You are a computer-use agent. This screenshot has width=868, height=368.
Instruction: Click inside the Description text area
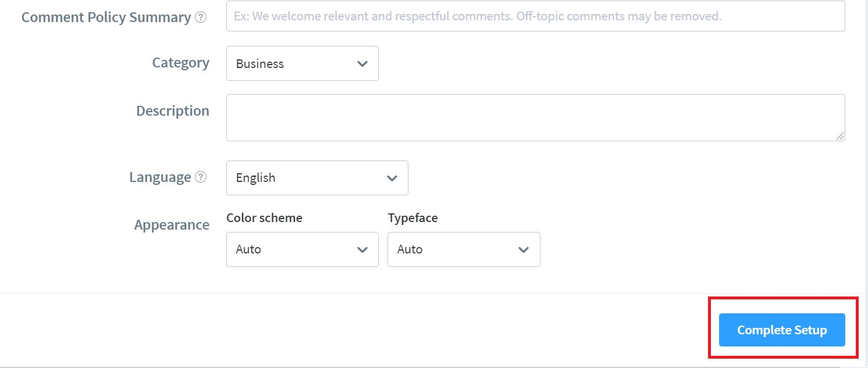[535, 117]
